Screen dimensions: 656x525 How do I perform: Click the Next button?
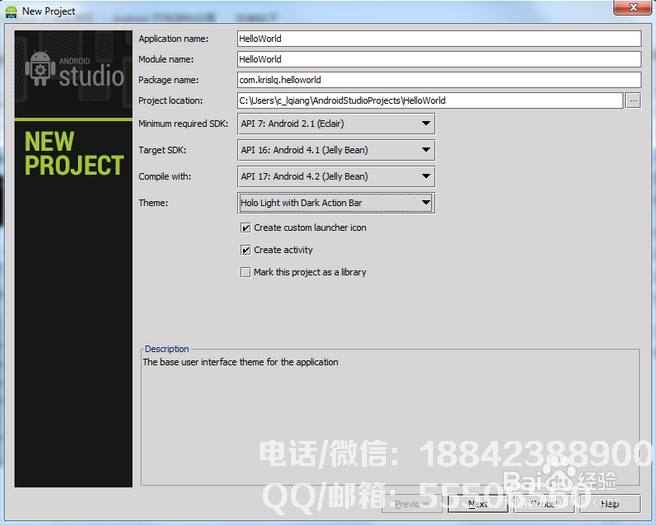coord(478,504)
